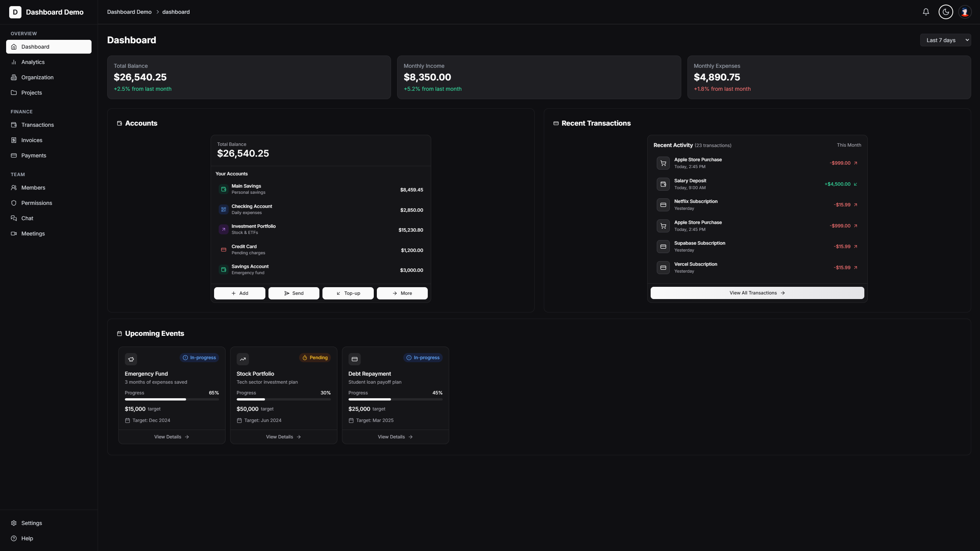The image size is (980, 551).
Task: Click the Top-up account button
Action: click(347, 293)
